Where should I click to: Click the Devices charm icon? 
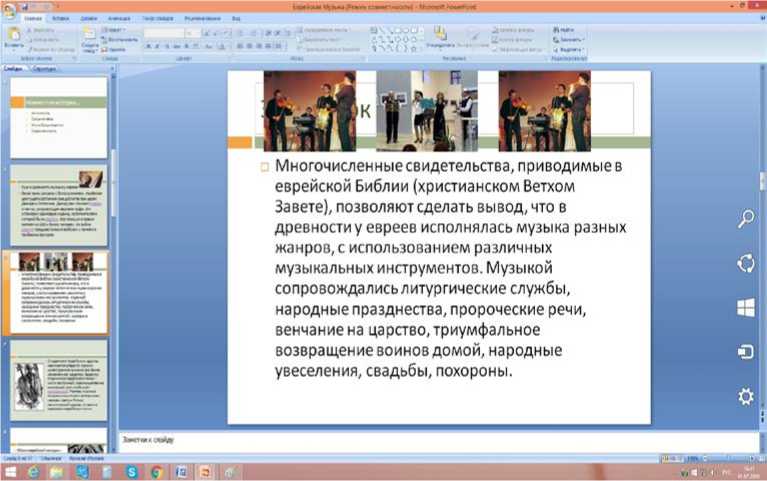pyautogui.click(x=745, y=352)
